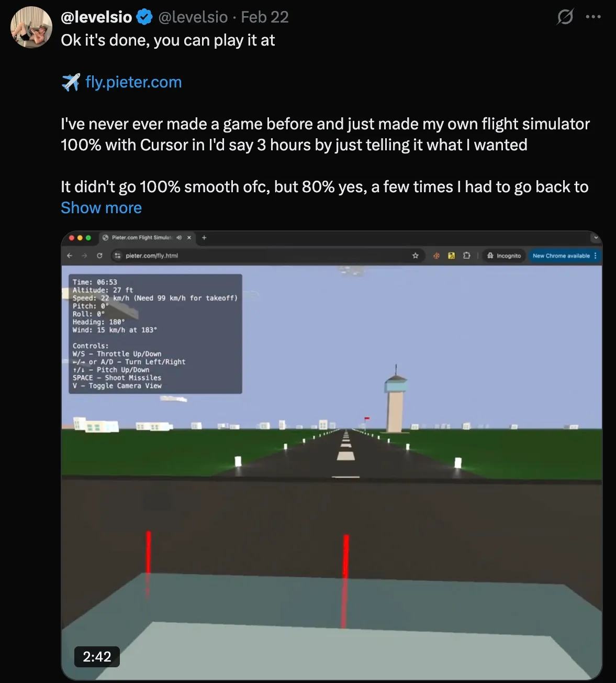Open the three-dot more options menu
This screenshot has width=616, height=683.
[x=593, y=17]
